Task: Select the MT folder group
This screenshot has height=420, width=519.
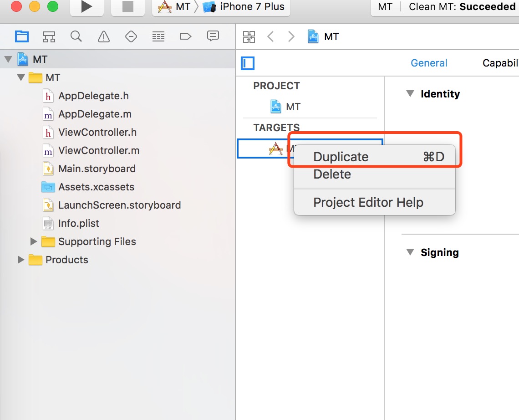Action: click(x=53, y=78)
